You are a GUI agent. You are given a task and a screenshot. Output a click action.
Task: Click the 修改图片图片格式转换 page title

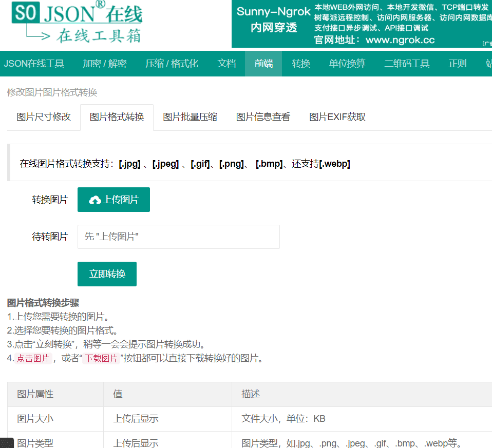(x=52, y=92)
